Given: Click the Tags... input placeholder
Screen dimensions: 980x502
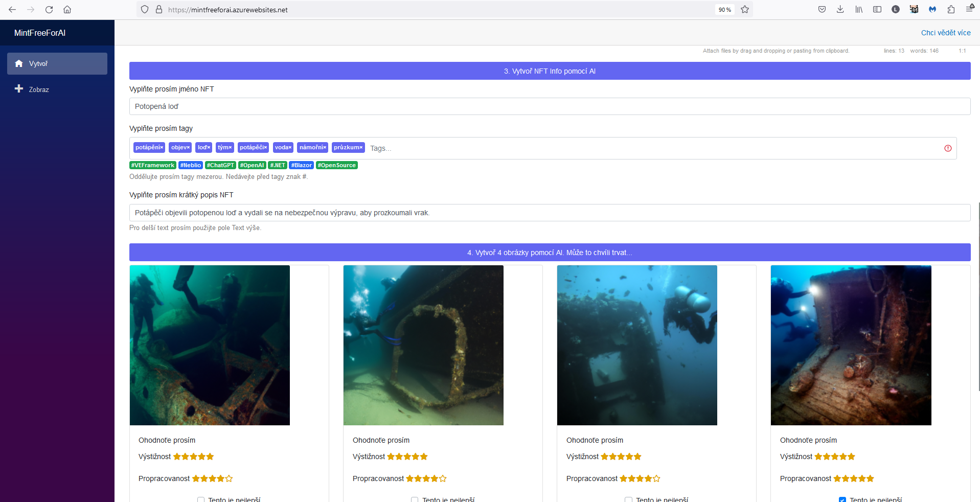Looking at the screenshot, I should (x=381, y=148).
